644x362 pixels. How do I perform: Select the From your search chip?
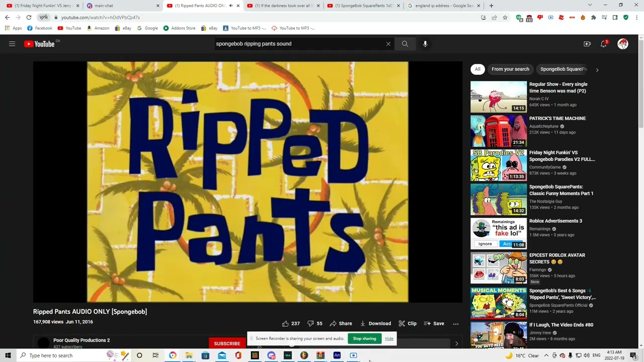point(510,69)
